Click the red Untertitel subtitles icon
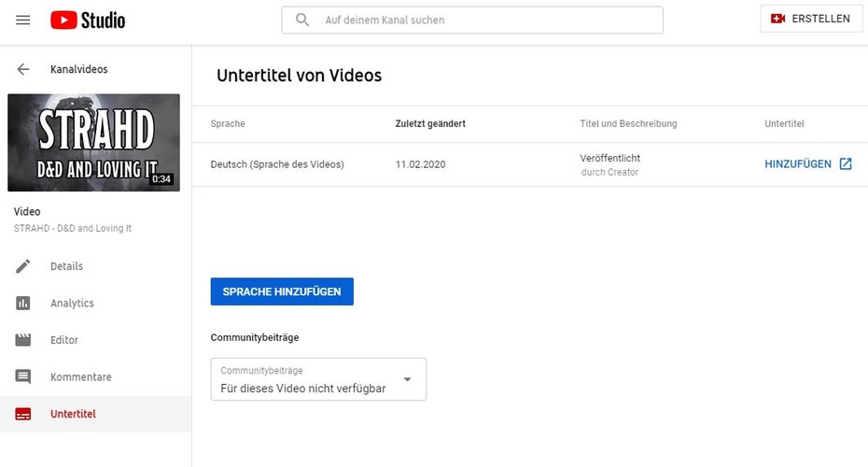This screenshot has width=868, height=467. (x=22, y=414)
